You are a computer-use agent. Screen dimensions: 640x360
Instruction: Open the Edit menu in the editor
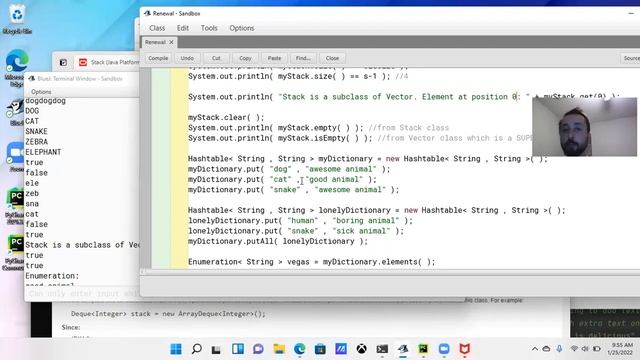coord(182,28)
